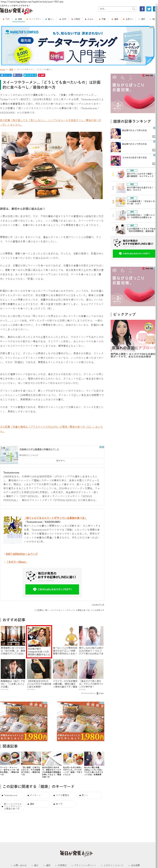Select the 健康 navigation tab

coord(18,19)
